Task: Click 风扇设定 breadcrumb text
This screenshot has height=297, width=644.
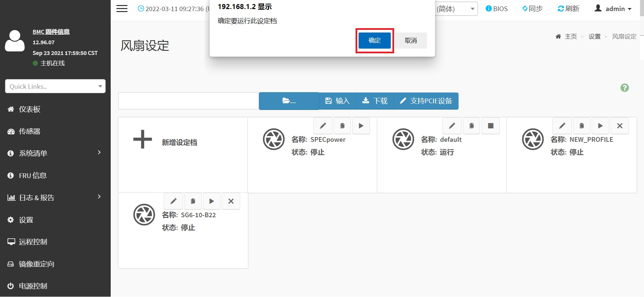Action: pos(624,37)
